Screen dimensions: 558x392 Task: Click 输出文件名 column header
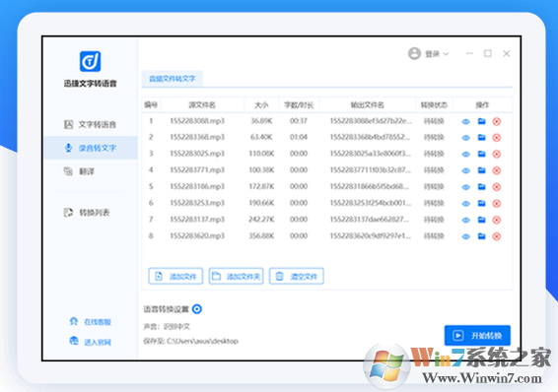click(368, 104)
